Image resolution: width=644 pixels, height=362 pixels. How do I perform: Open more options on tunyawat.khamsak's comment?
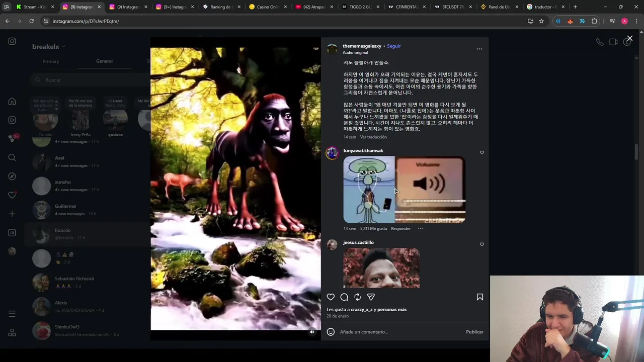coord(421,228)
